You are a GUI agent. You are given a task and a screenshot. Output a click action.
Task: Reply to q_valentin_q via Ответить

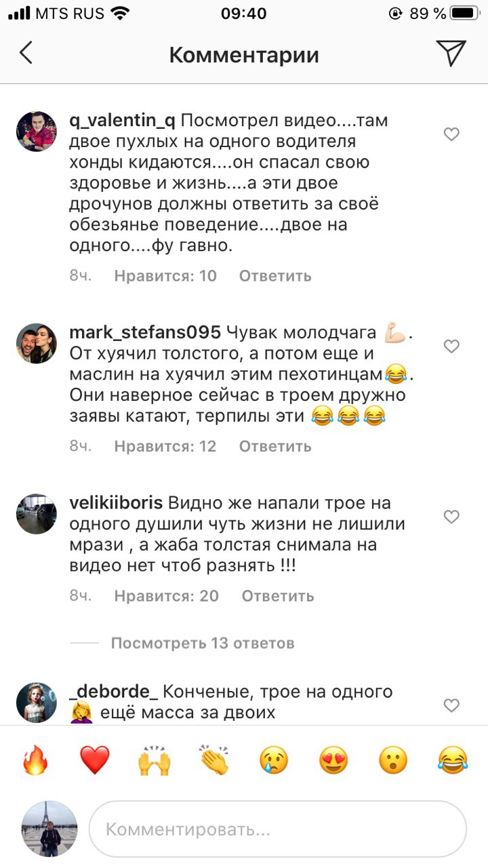275,275
